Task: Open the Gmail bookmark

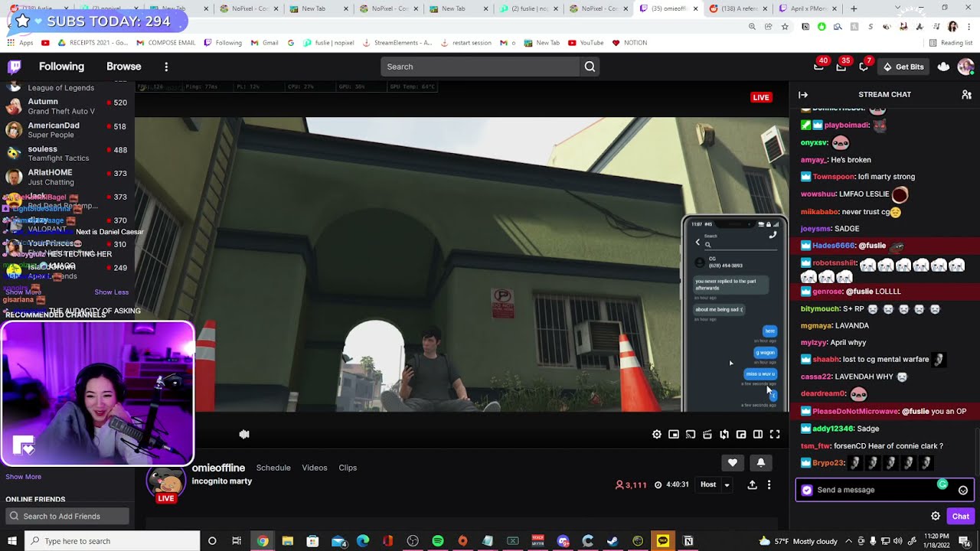Action: point(264,43)
